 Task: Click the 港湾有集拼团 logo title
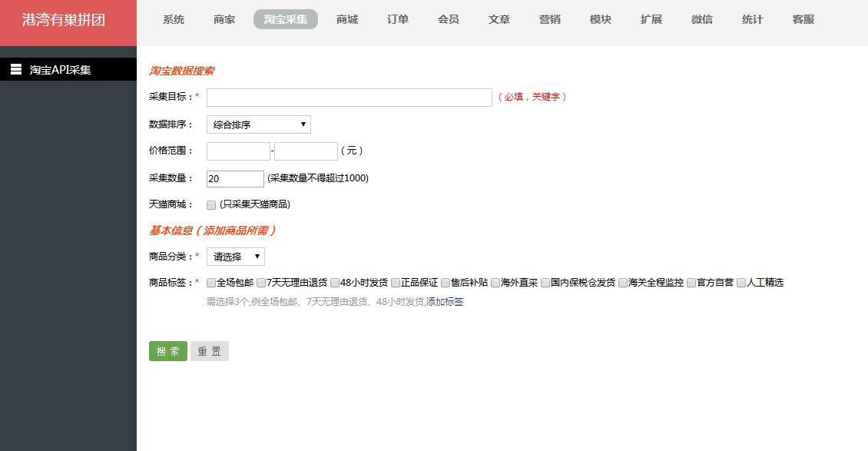[64, 20]
